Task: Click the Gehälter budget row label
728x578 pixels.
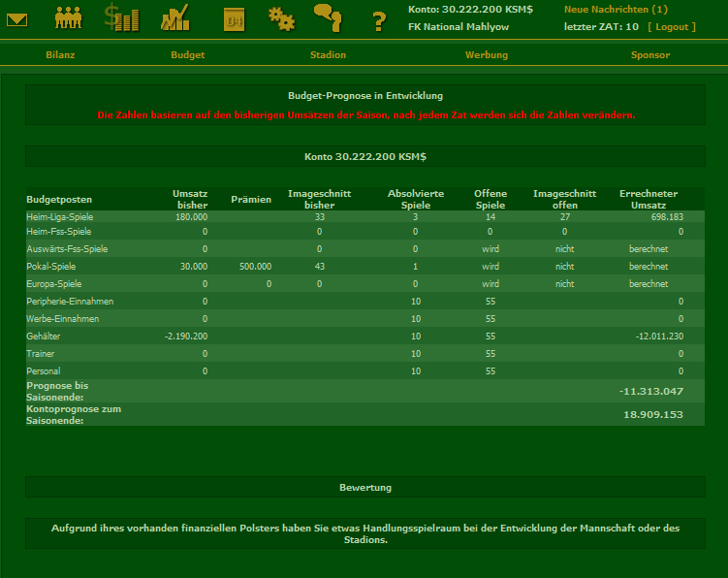Action: [x=44, y=336]
